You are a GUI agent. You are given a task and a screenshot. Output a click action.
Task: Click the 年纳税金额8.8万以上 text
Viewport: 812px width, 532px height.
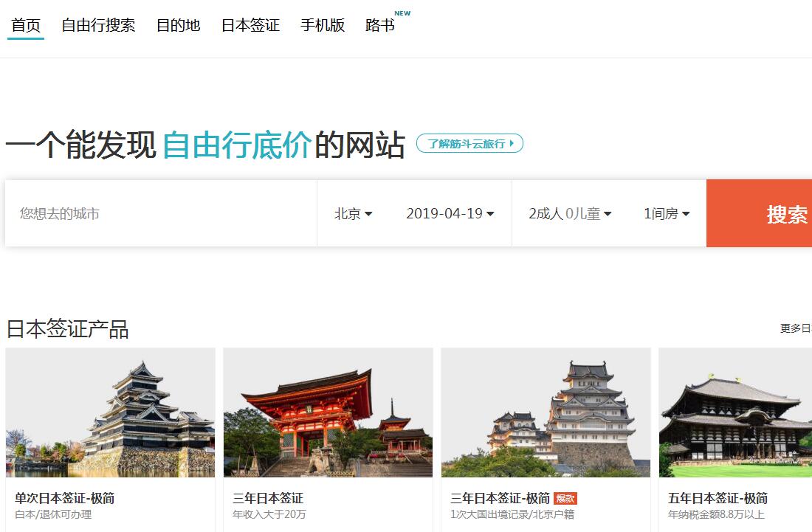[716, 514]
